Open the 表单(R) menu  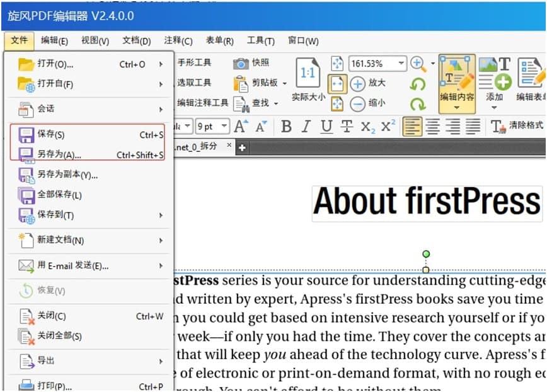pos(219,41)
